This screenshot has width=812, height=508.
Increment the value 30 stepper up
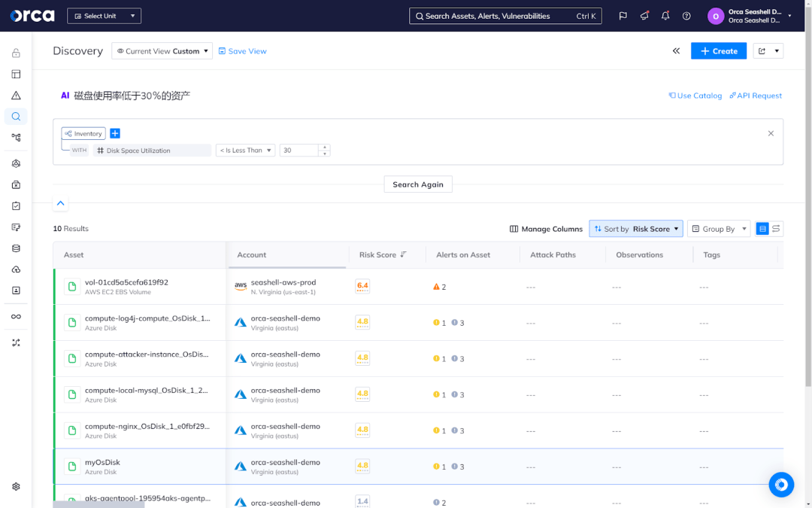pyautogui.click(x=325, y=148)
